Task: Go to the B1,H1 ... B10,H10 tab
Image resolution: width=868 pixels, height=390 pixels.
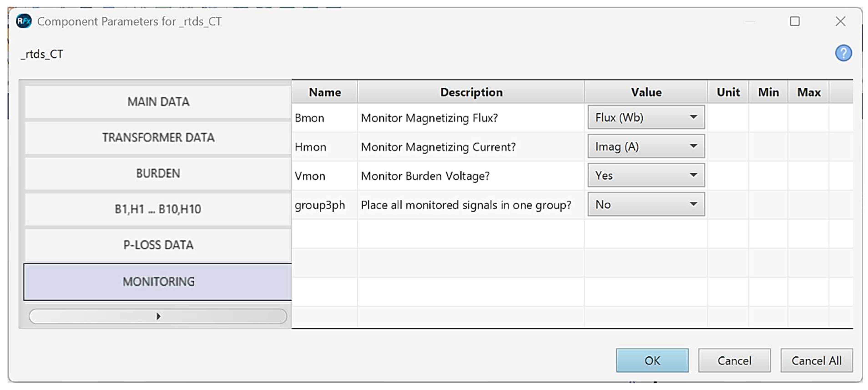Action: (158, 209)
